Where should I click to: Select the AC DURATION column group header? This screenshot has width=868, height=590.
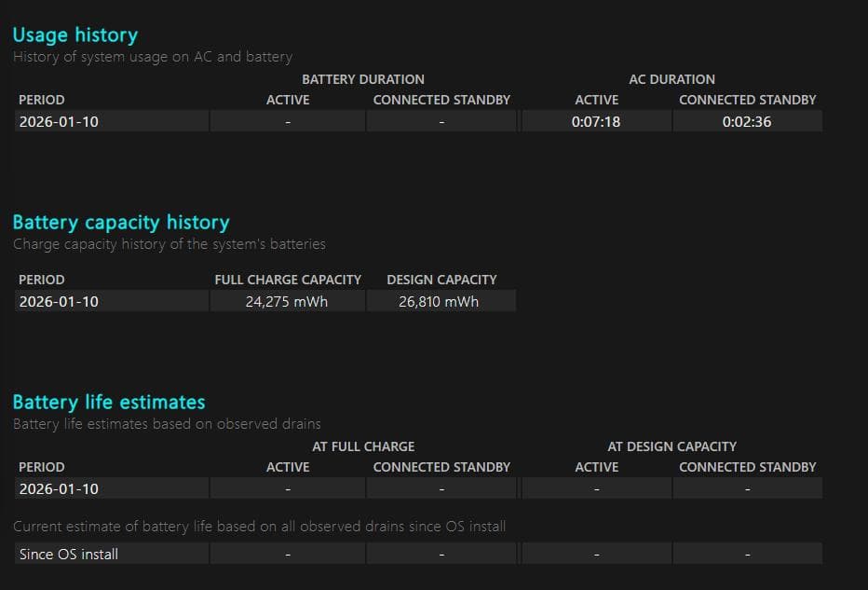(671, 79)
